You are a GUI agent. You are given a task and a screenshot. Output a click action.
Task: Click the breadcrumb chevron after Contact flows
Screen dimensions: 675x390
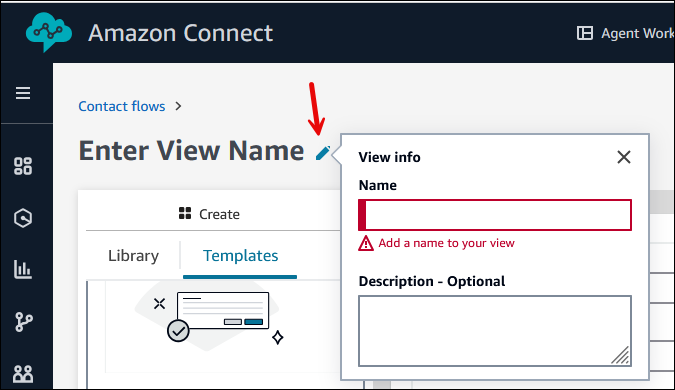[x=178, y=106]
